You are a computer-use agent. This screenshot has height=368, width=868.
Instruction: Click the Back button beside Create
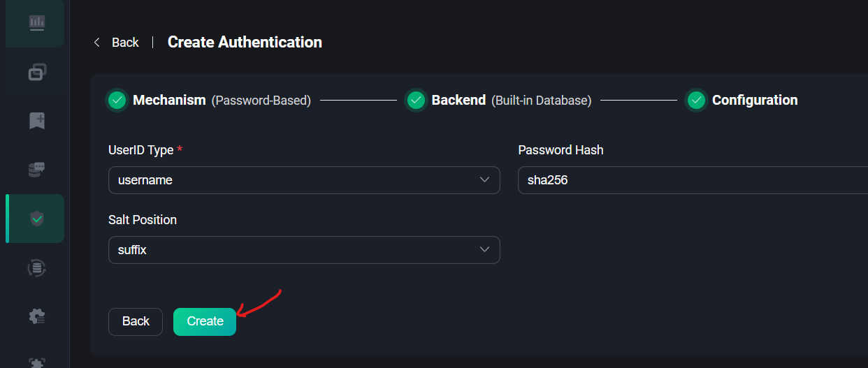pos(136,322)
